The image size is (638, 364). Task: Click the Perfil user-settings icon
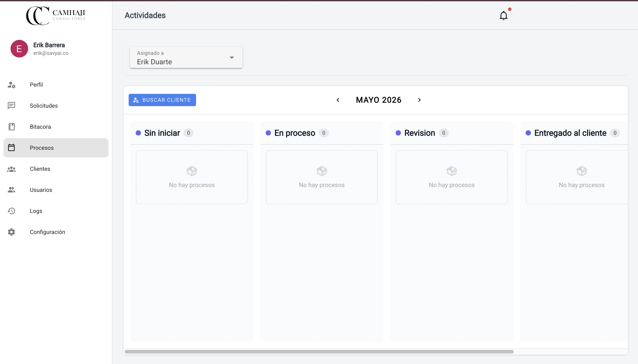click(11, 85)
